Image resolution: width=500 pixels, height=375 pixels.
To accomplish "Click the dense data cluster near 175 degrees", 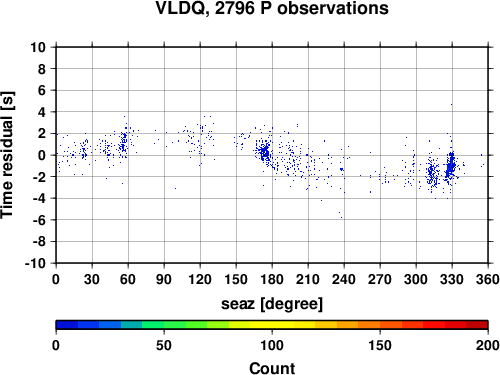I will [x=265, y=152].
